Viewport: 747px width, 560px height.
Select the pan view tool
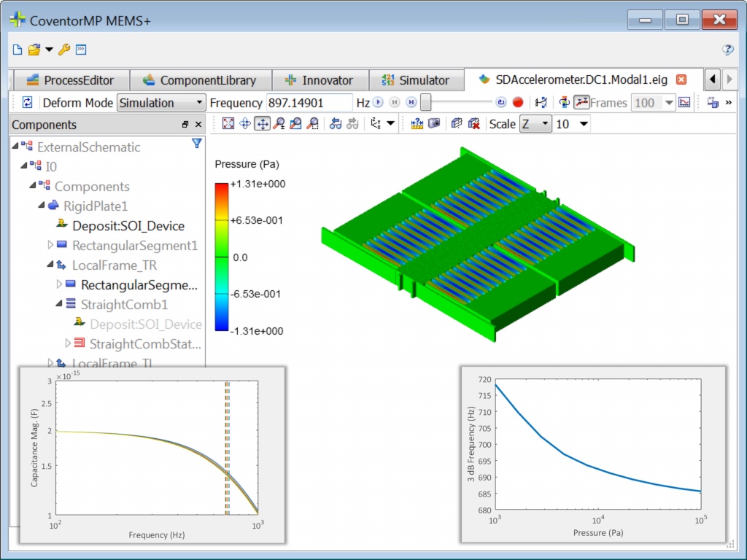pos(263,124)
